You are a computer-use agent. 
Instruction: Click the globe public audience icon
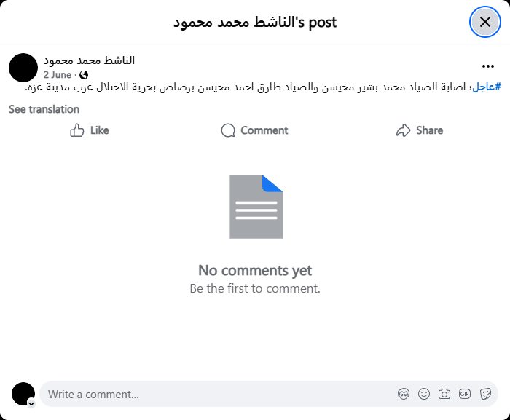[84, 75]
